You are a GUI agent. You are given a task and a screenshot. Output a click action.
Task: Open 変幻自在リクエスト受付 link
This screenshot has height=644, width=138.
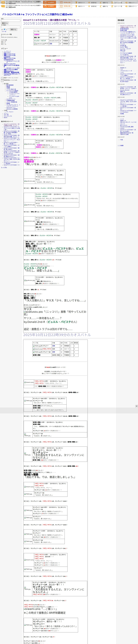[x=13, y=68]
